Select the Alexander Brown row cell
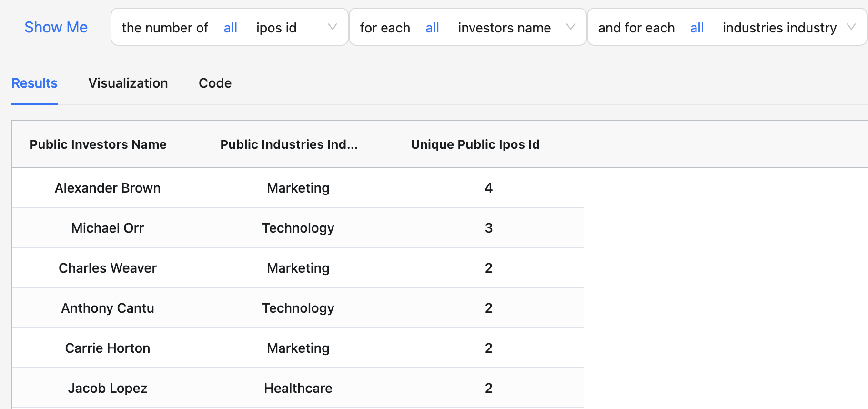The image size is (868, 409). (x=108, y=188)
